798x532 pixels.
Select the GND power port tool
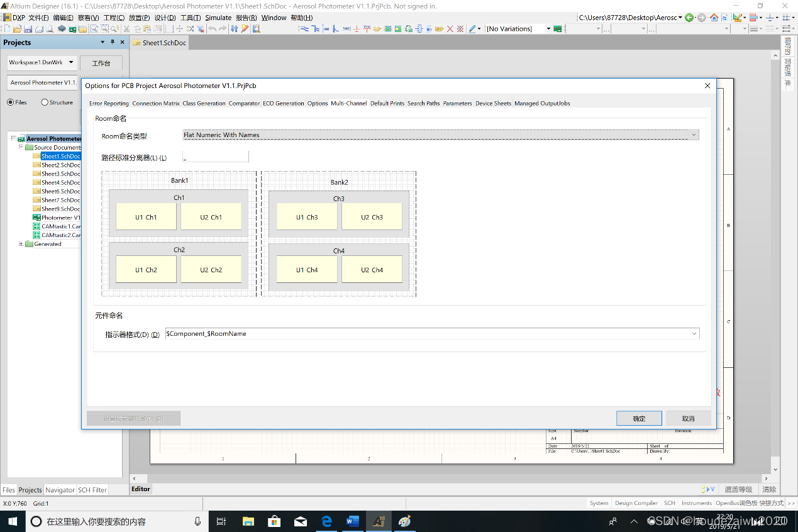(357, 29)
